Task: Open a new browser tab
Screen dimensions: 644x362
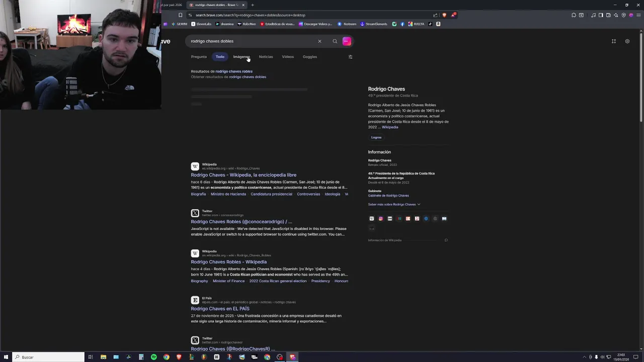Action: pos(253,5)
